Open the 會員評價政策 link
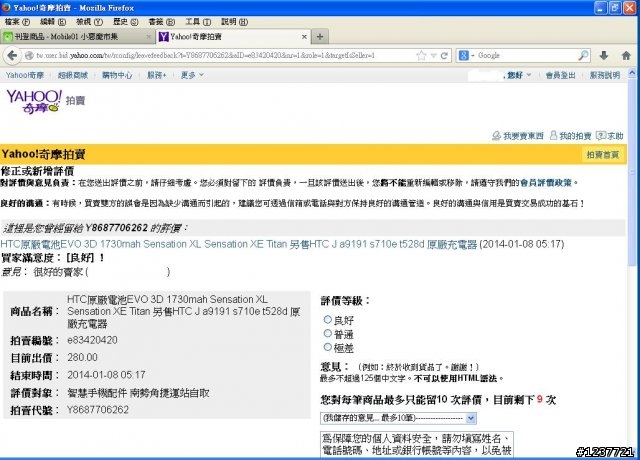Image resolution: width=640 pixels, height=460 pixels. click(x=546, y=183)
